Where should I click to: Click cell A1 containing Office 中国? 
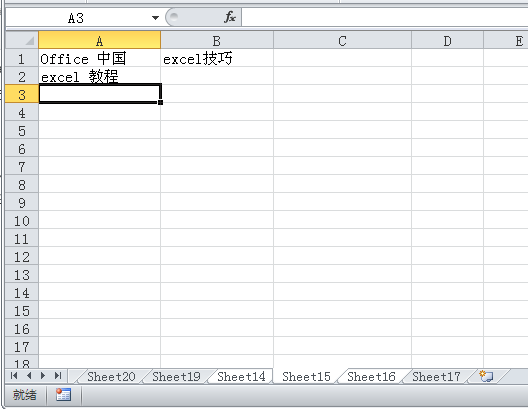[99, 59]
